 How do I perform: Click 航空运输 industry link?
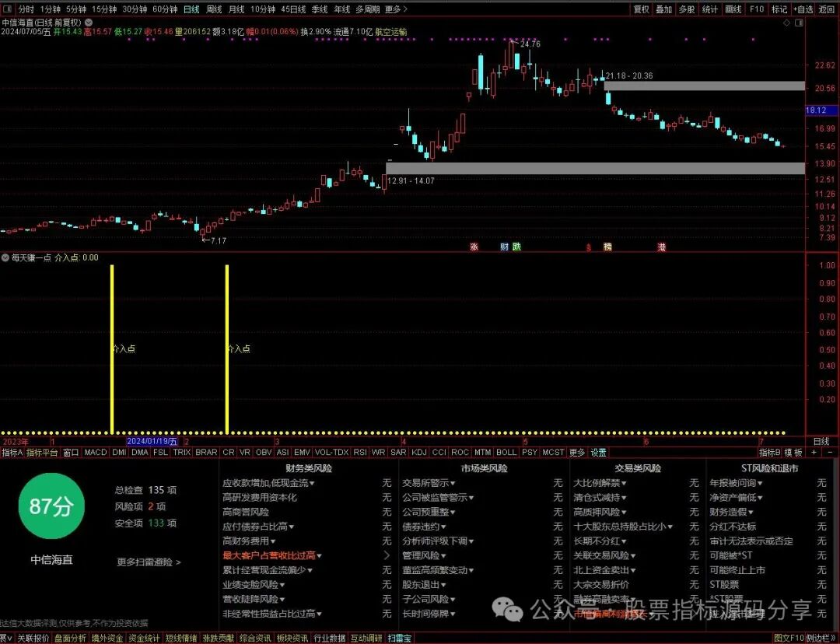tap(391, 32)
